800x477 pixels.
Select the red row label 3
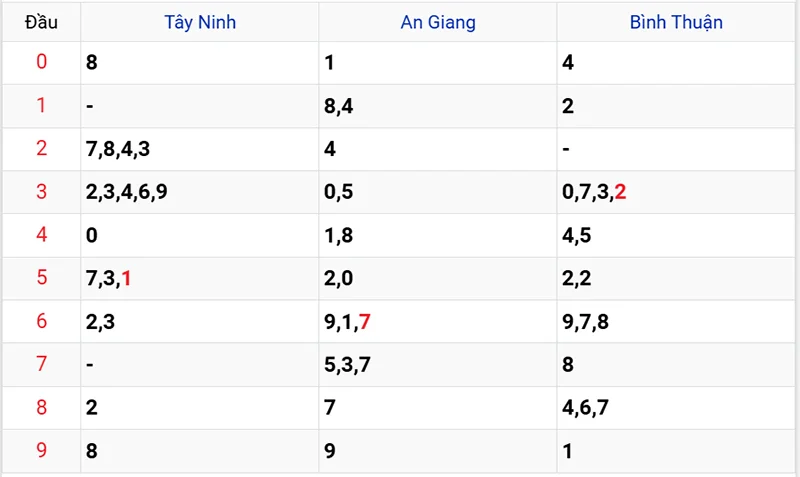coord(41,192)
